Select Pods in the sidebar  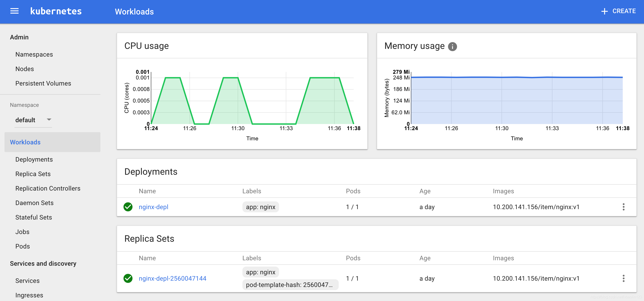click(x=23, y=246)
